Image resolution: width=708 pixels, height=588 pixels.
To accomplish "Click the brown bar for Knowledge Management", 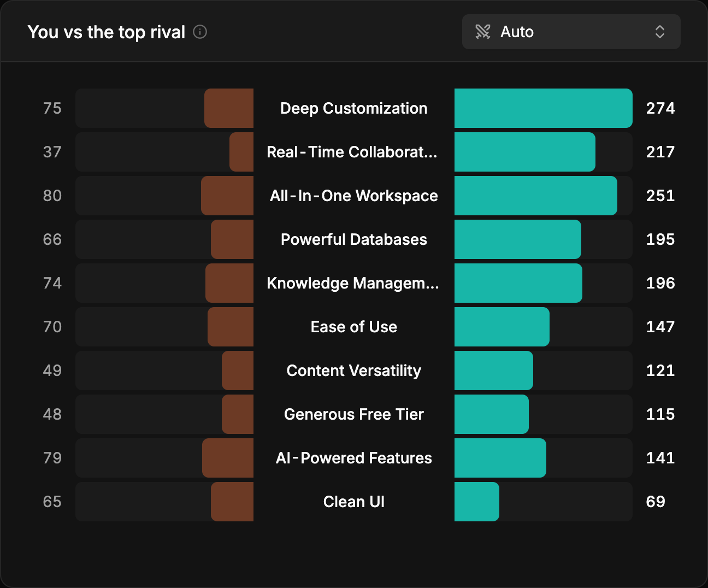I will point(229,283).
